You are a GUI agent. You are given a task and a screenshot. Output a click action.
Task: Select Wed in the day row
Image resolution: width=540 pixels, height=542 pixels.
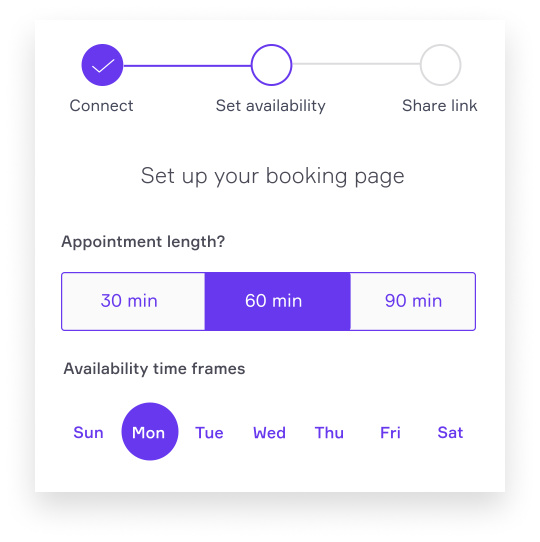click(x=270, y=432)
